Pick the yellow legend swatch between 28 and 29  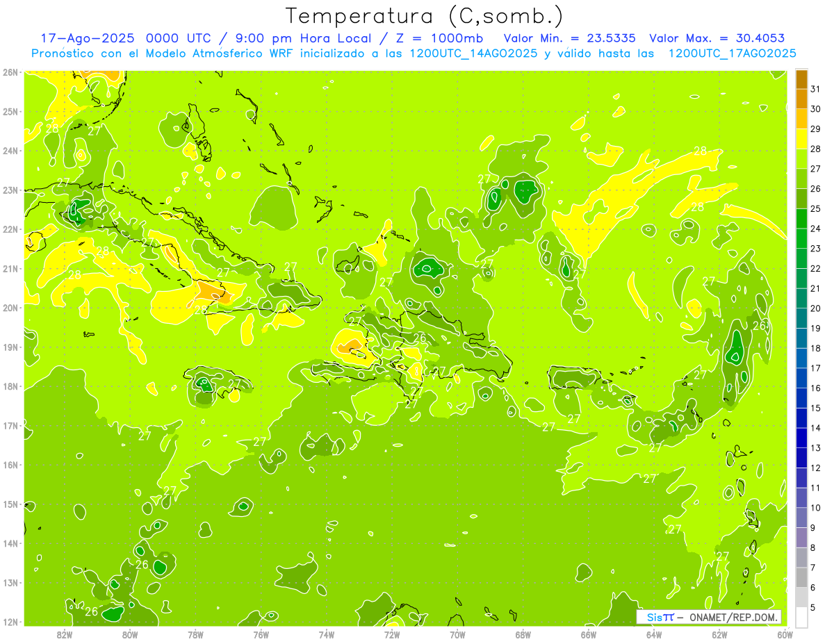801,140
